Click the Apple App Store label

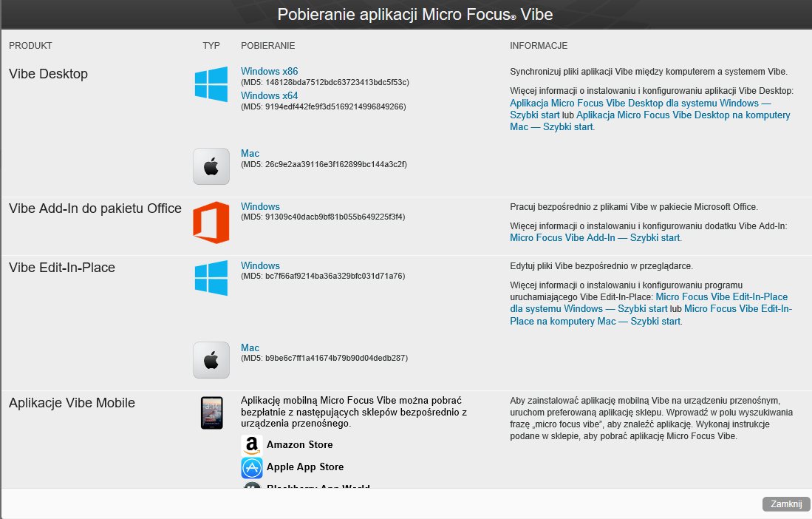click(x=305, y=467)
